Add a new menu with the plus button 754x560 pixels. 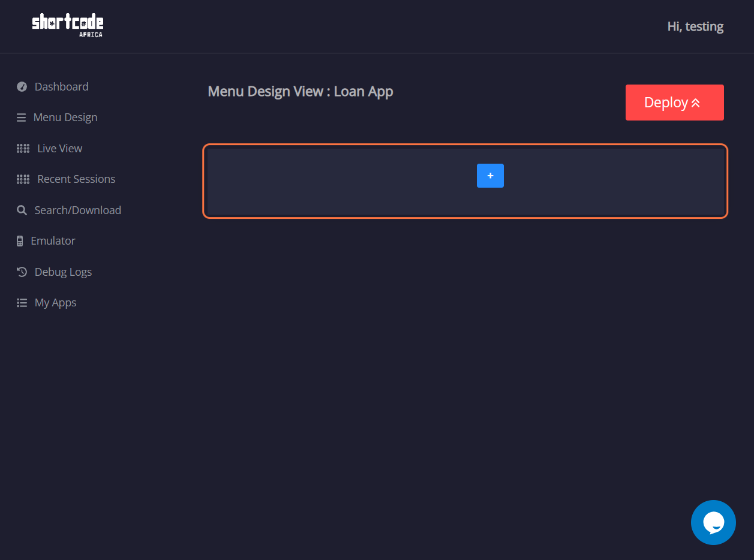[490, 176]
